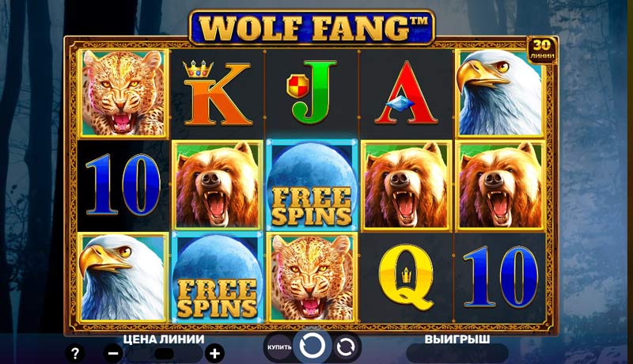This screenshot has height=364, width=633.
Task: Open the 30 ЛИНИИ paylines badge
Action: (542, 51)
